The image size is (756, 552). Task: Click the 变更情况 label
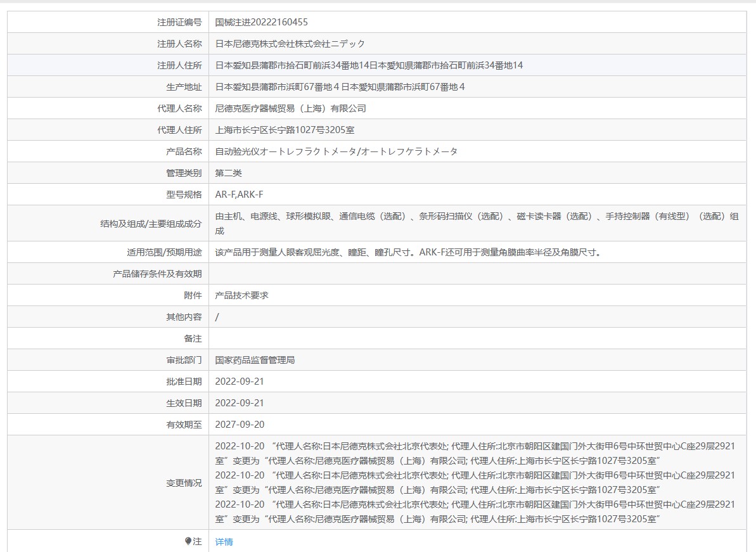coord(184,482)
